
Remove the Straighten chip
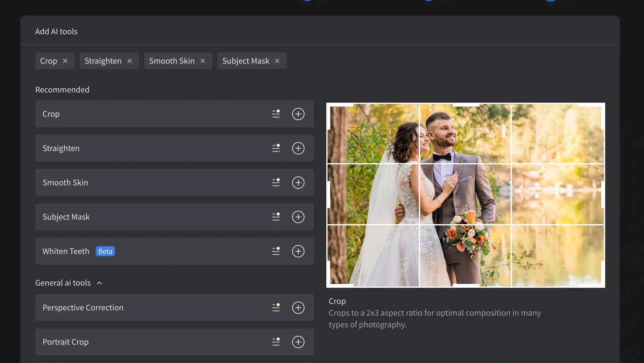130,61
